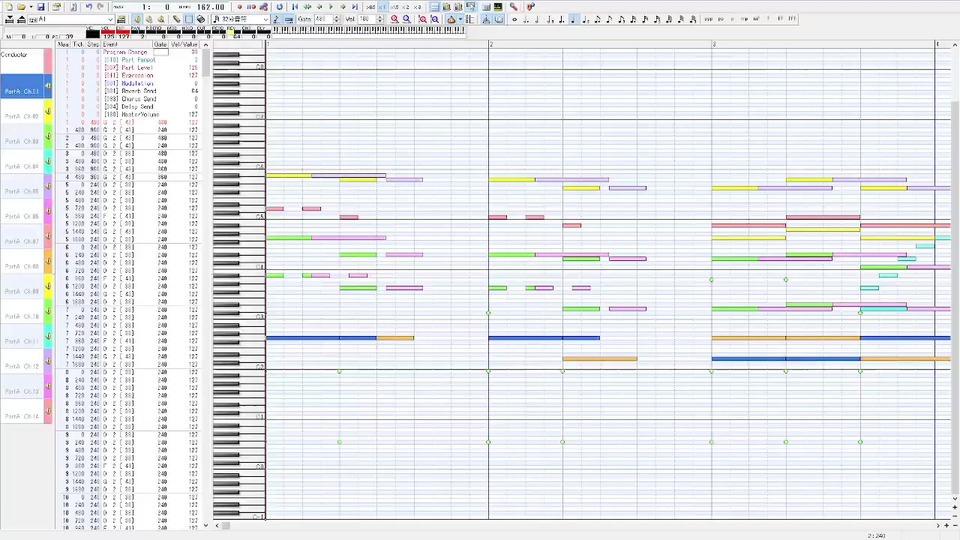Set playback speed to x2

coord(405,7)
